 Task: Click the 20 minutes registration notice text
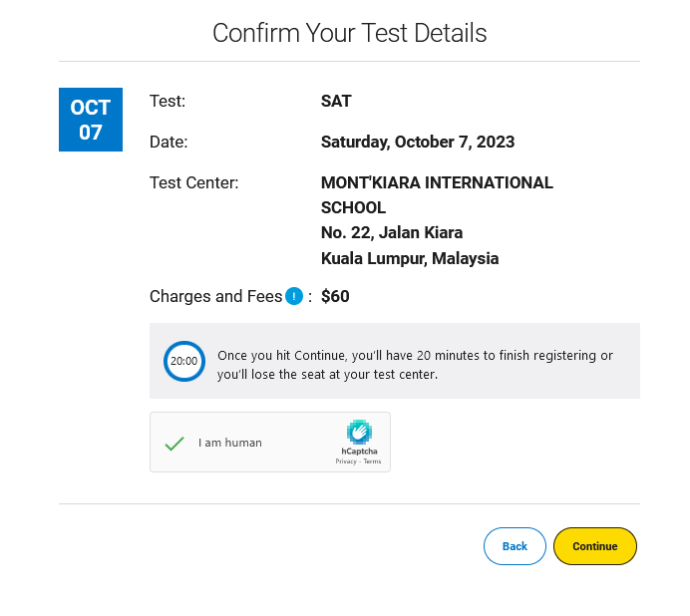[x=415, y=365]
